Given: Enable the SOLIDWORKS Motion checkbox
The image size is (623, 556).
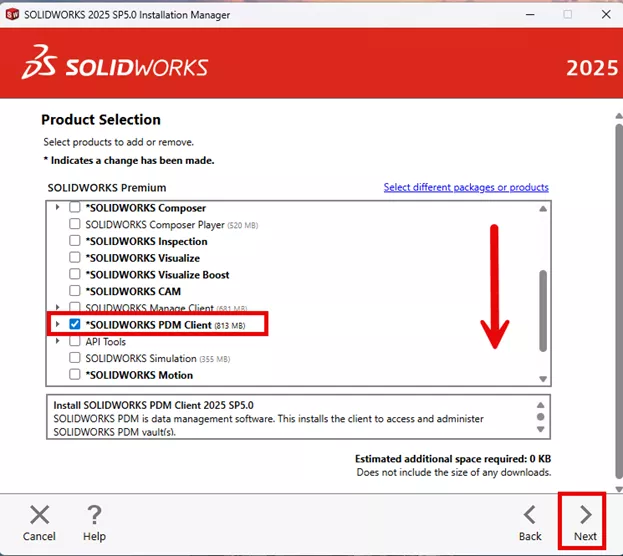Looking at the screenshot, I should tap(75, 374).
